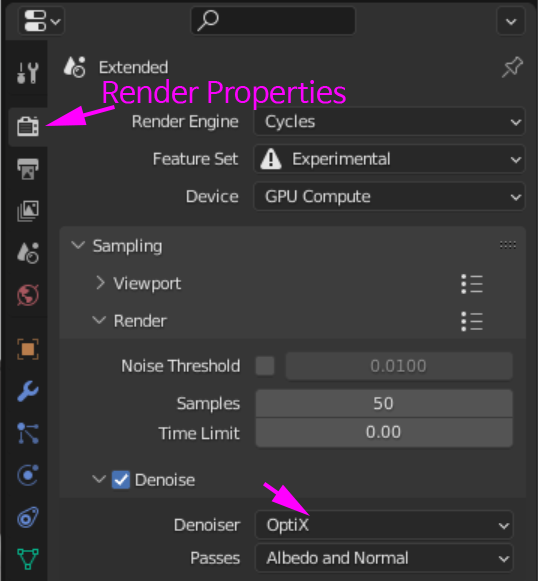Screen dimensions: 538x581
Task: Open the Output Properties tab
Action: [28, 169]
